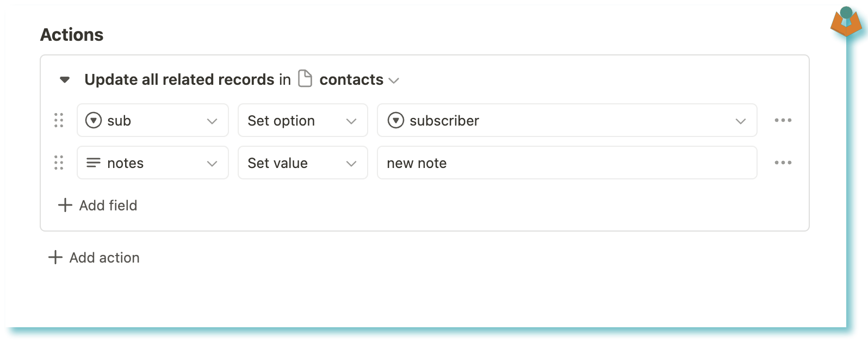Open the Set value dropdown
This screenshot has width=868, height=349.
click(303, 163)
